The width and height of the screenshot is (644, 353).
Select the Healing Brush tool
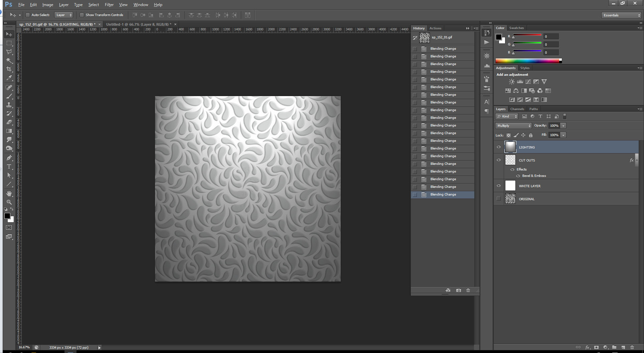pos(9,87)
